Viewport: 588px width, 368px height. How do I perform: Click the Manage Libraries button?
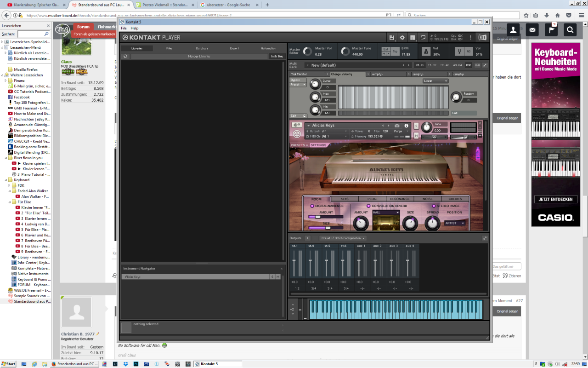(x=199, y=56)
